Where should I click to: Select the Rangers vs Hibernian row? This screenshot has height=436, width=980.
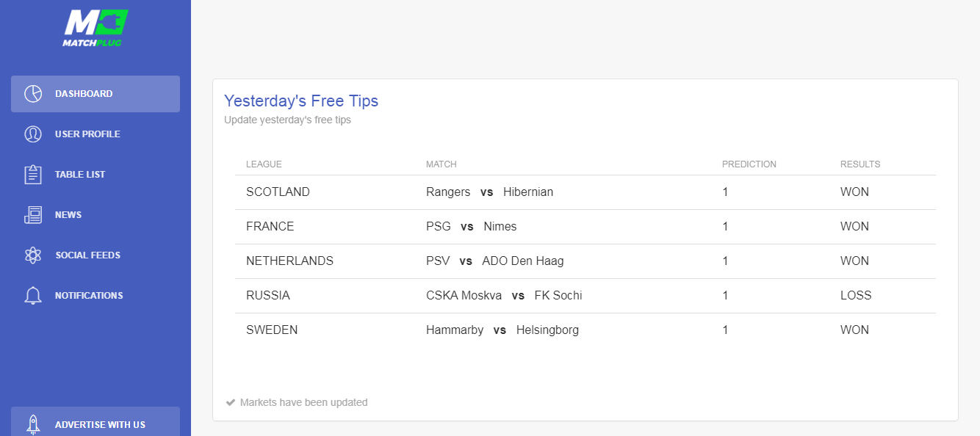(586, 192)
